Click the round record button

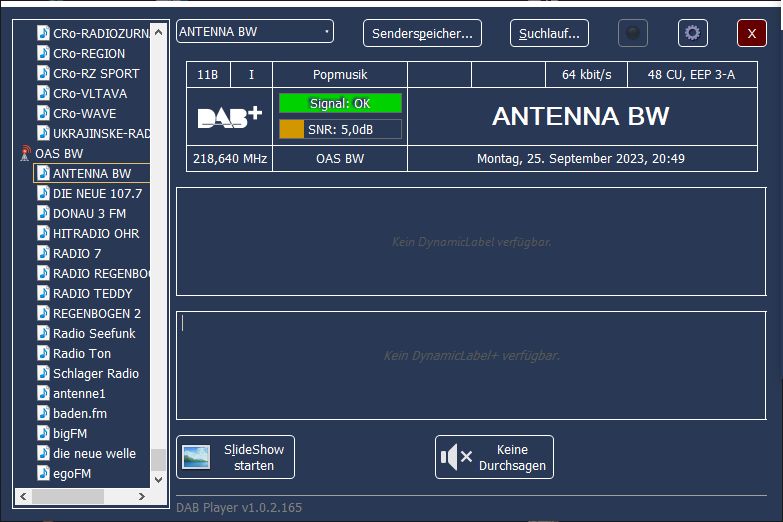pyautogui.click(x=633, y=33)
